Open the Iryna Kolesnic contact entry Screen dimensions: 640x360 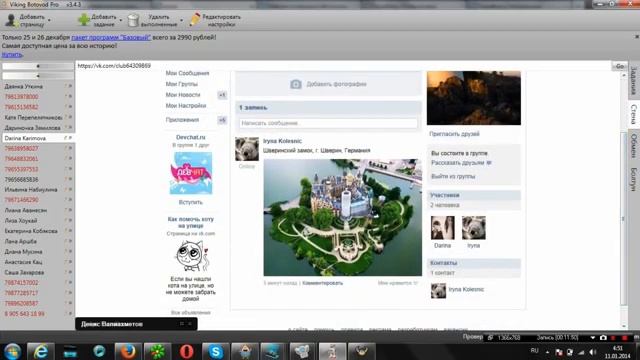(466, 289)
